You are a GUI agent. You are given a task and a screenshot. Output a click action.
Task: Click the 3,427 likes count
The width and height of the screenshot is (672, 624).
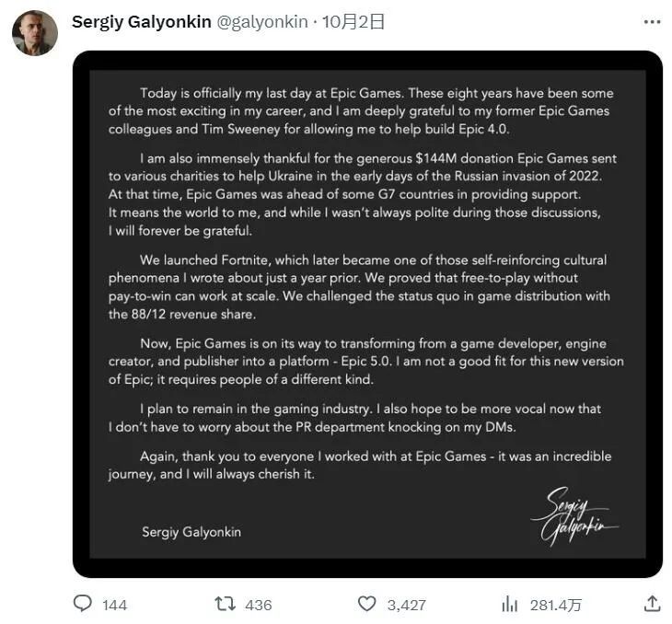pyautogui.click(x=406, y=605)
